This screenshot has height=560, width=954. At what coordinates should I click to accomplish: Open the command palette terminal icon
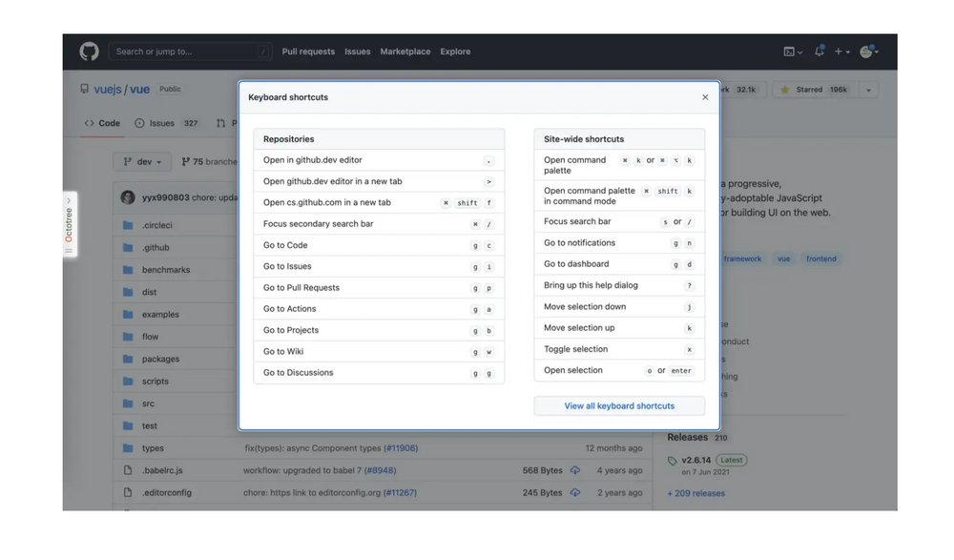[x=791, y=52]
